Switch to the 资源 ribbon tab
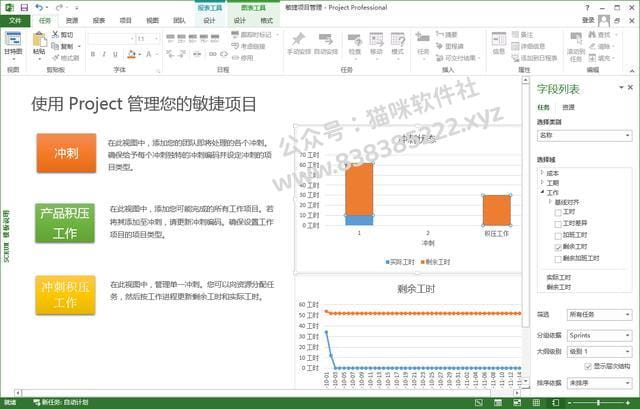The width and height of the screenshot is (640, 409). [x=72, y=20]
